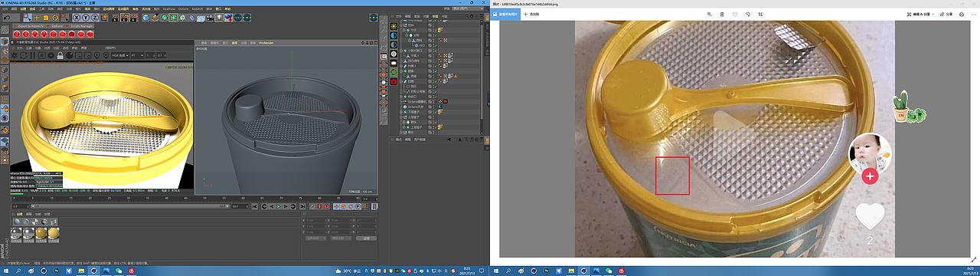The height and width of the screenshot is (276, 980).
Task: Click the green Play forward button
Action: [x=279, y=206]
